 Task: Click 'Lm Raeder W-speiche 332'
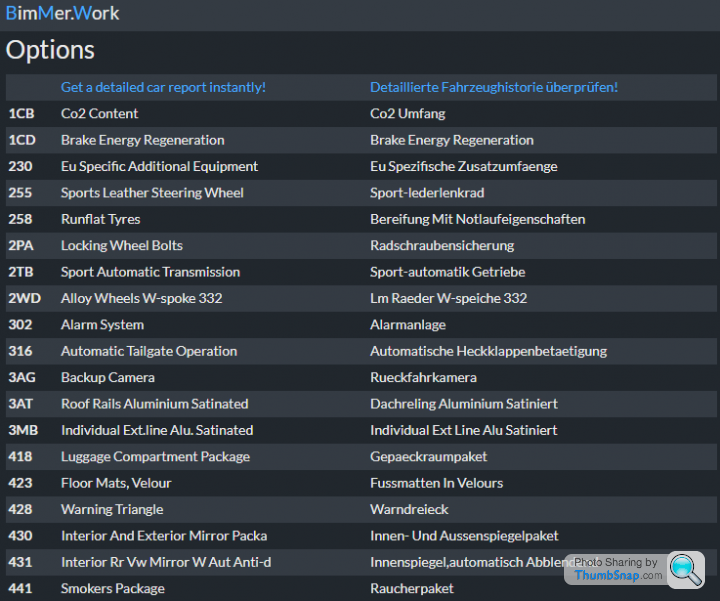coord(449,298)
